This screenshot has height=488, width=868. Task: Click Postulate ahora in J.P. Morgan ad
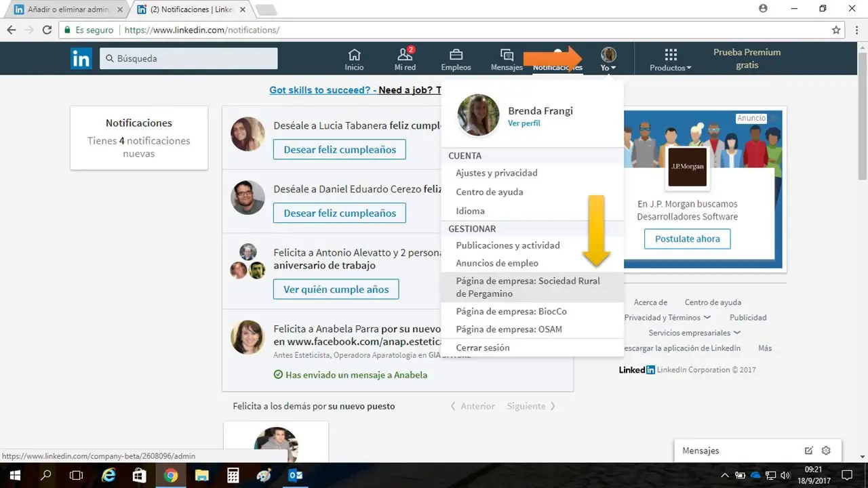point(687,239)
